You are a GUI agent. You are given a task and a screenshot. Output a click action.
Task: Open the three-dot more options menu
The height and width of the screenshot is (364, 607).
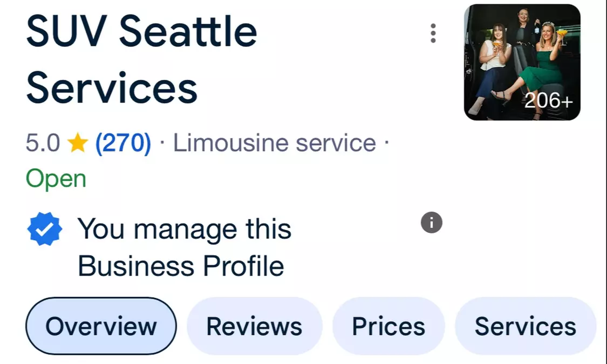pyautogui.click(x=433, y=33)
